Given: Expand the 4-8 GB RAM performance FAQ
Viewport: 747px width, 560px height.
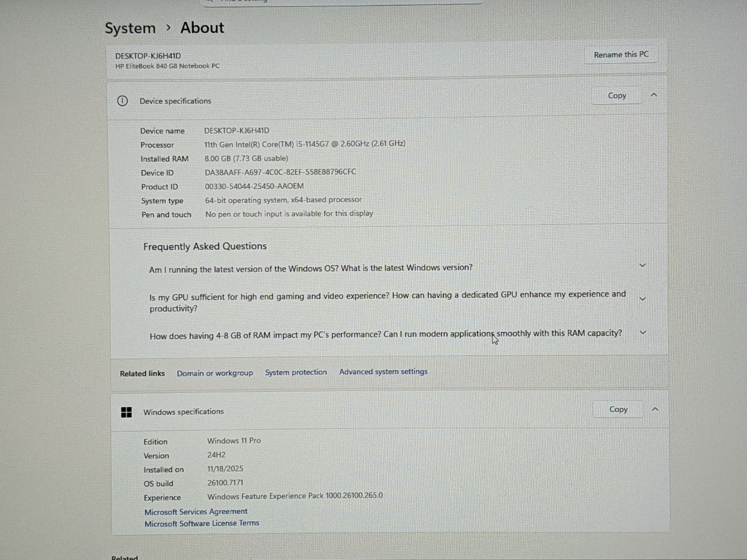Looking at the screenshot, I should pos(643,333).
